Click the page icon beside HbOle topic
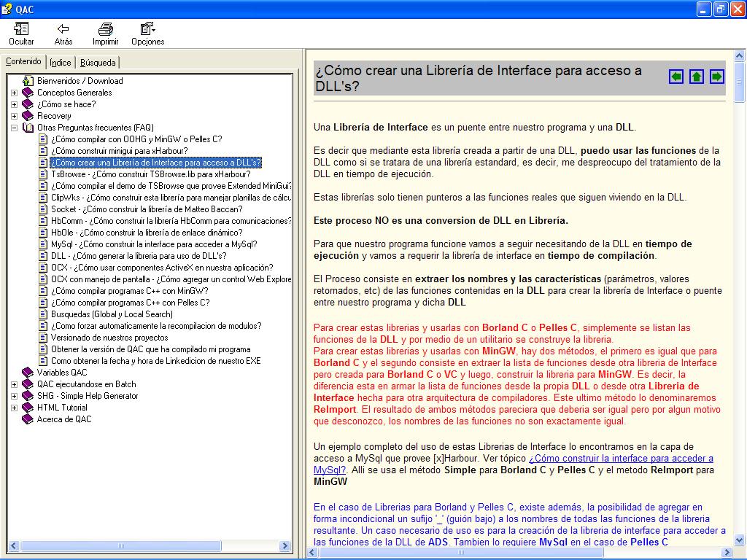 (x=43, y=233)
